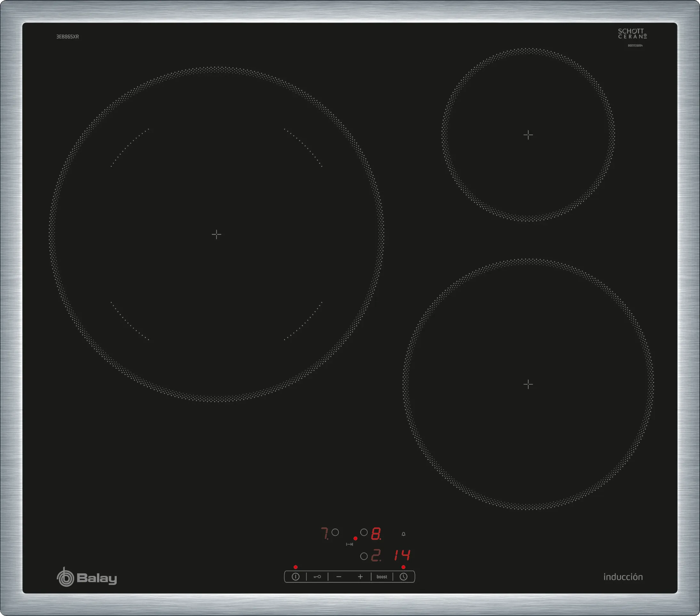Touch the bottom-right zone center cross

(528, 384)
